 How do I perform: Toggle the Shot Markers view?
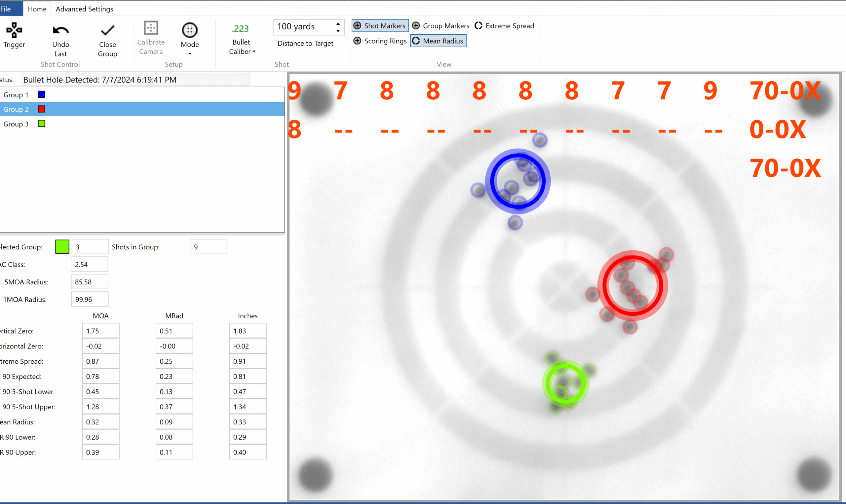coord(380,26)
